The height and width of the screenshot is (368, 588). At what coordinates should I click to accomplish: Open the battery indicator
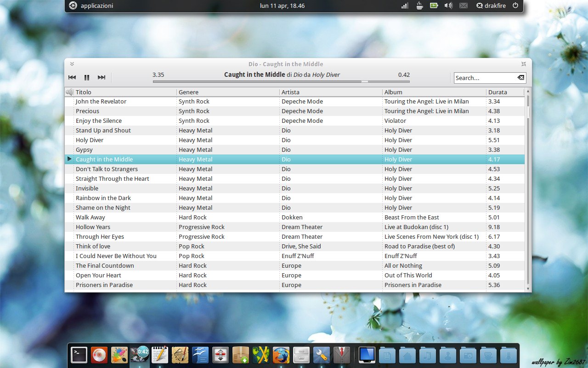[x=434, y=6]
